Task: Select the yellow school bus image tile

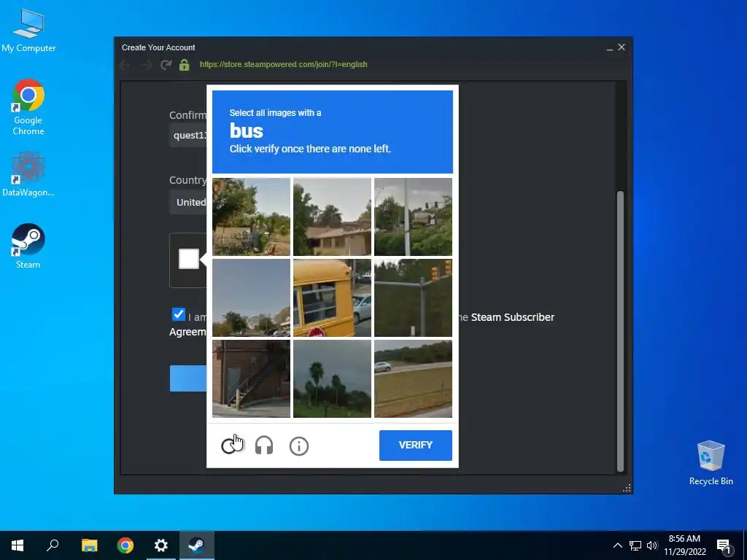Action: 332,297
